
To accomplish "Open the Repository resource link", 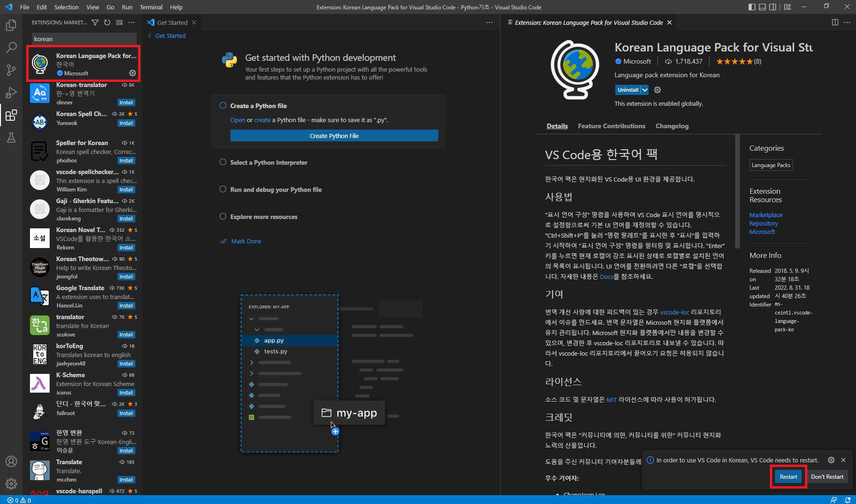I will click(x=763, y=223).
